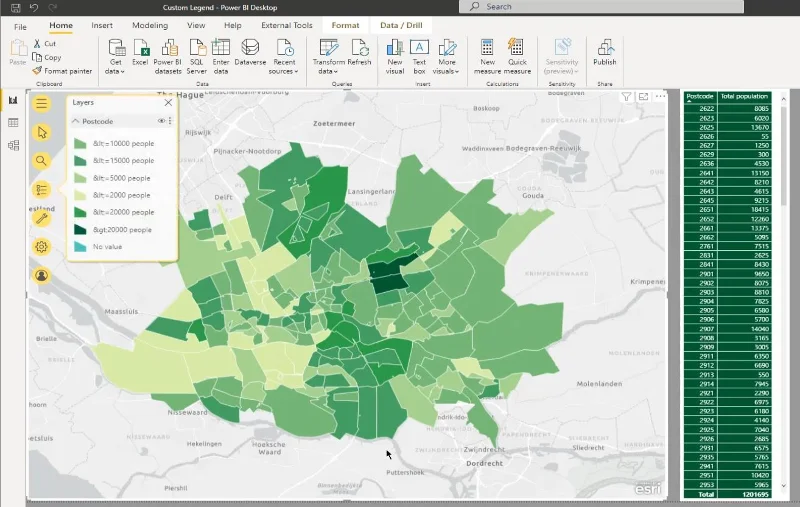The width and height of the screenshot is (800, 507).
Task: Switch to the Modeling ribbon tab
Action: click(150, 26)
